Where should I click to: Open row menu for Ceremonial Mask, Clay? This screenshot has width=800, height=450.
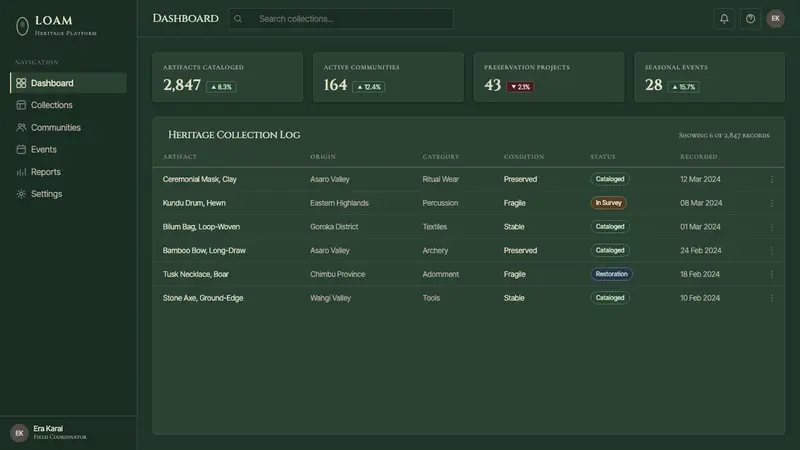(x=771, y=180)
